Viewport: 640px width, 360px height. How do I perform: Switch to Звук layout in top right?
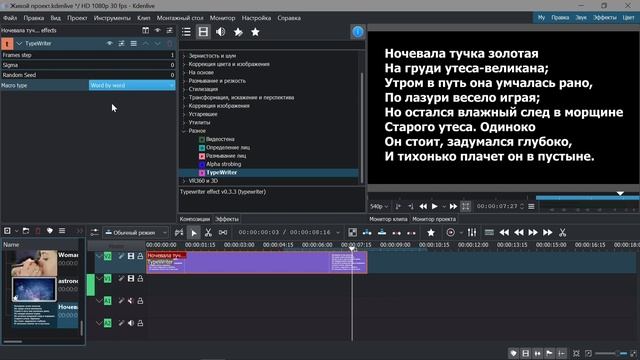(x=581, y=18)
